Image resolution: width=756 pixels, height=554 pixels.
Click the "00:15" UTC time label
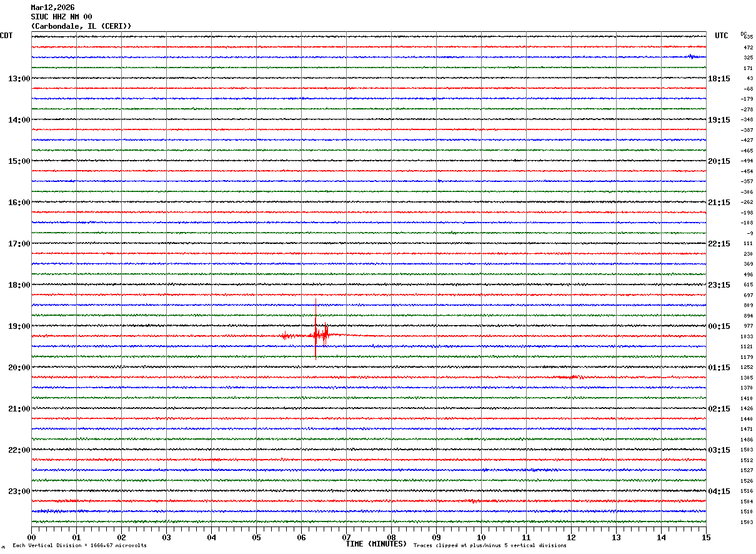(719, 326)
